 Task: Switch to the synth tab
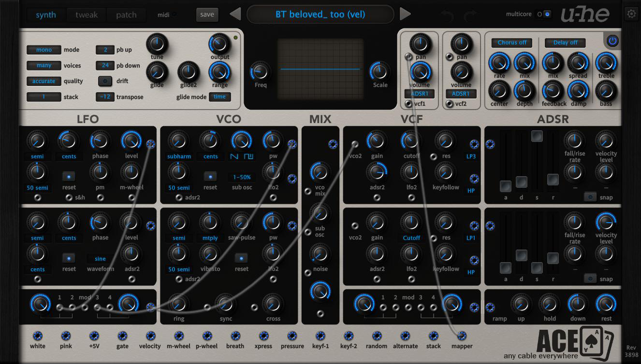(46, 15)
